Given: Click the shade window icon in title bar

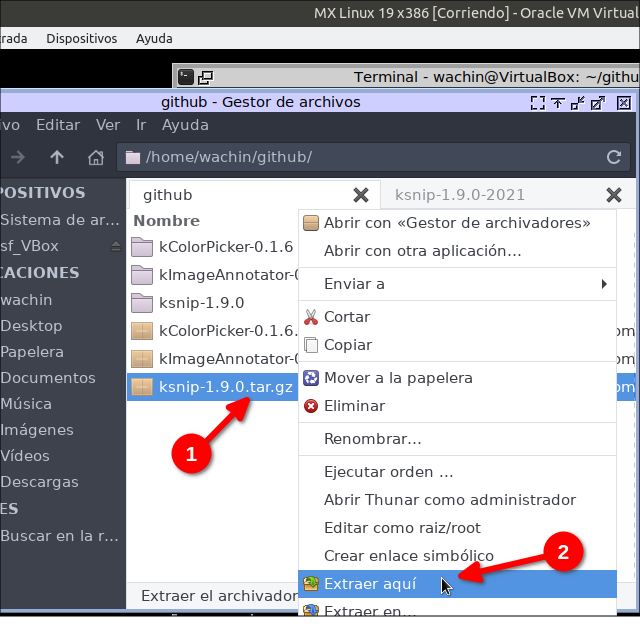Looking at the screenshot, I should point(577,103).
